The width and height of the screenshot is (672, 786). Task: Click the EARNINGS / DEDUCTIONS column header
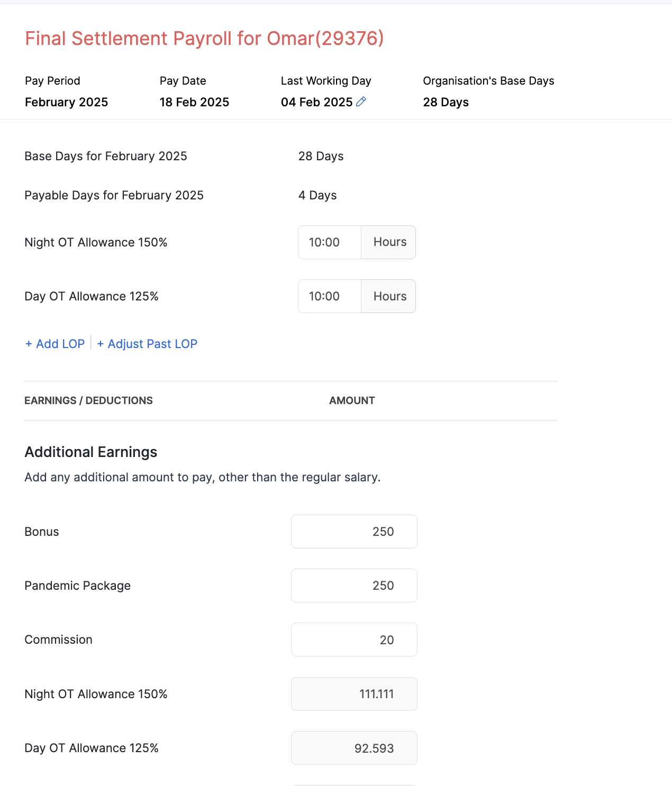[88, 400]
